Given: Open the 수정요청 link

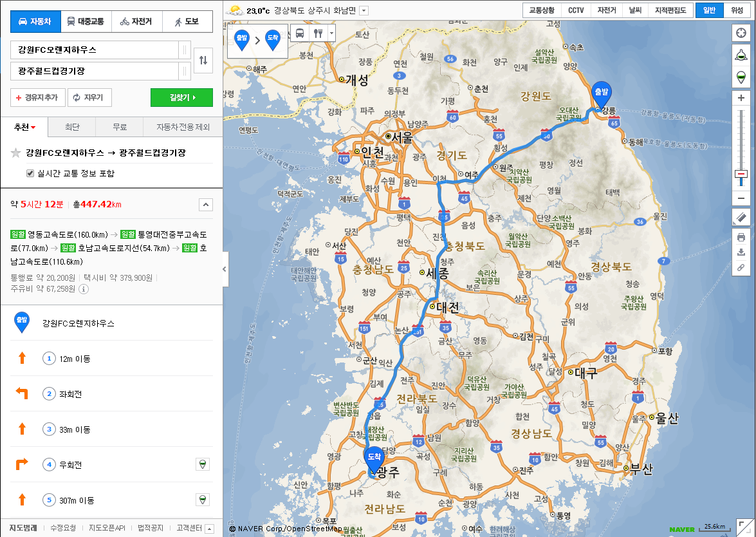Looking at the screenshot, I should [x=63, y=529].
